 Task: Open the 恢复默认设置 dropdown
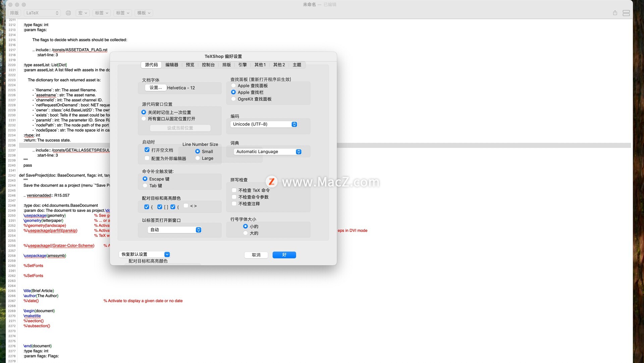click(x=145, y=254)
